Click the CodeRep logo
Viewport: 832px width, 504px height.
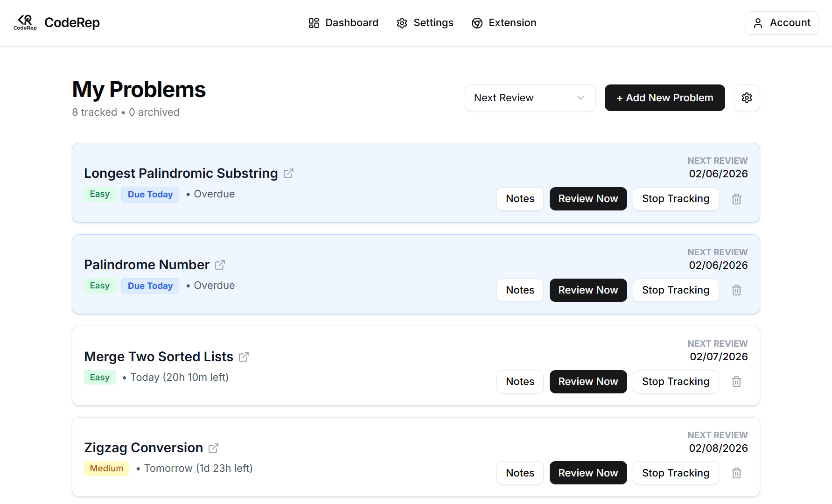[x=25, y=22]
